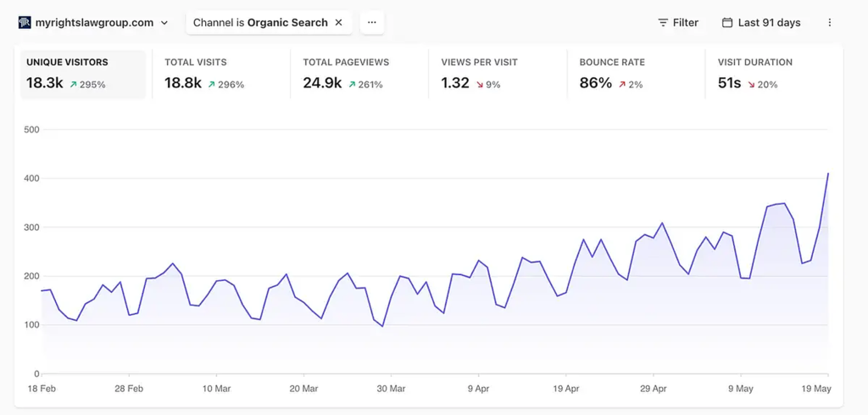Show the Visit Duration graph
This screenshot has width=868, height=415.
[x=775, y=74]
